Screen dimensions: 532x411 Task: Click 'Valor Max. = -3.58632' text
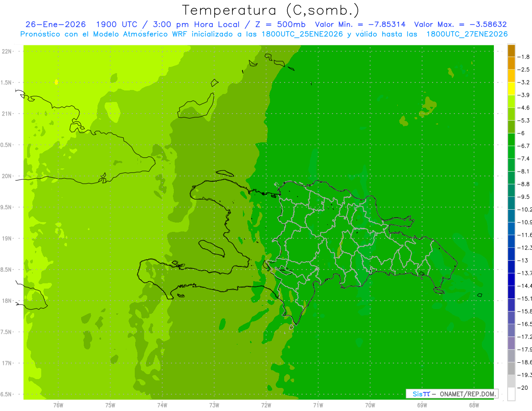[460, 24]
